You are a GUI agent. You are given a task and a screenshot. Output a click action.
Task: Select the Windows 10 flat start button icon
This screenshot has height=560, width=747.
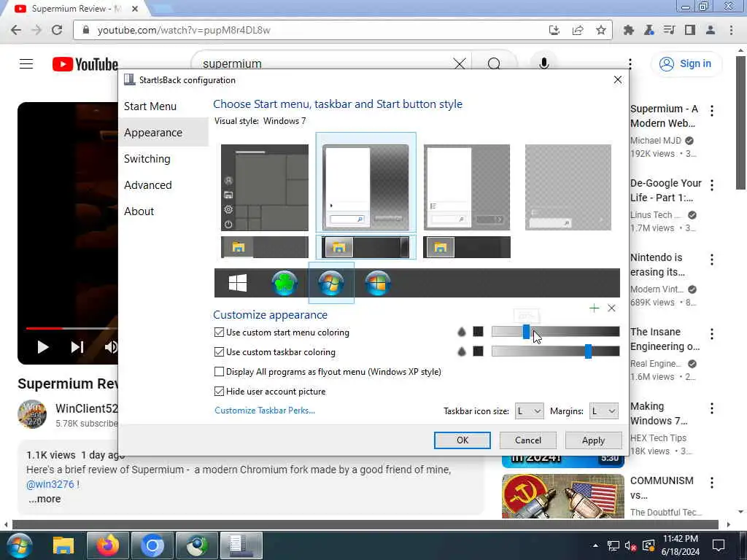pyautogui.click(x=237, y=283)
